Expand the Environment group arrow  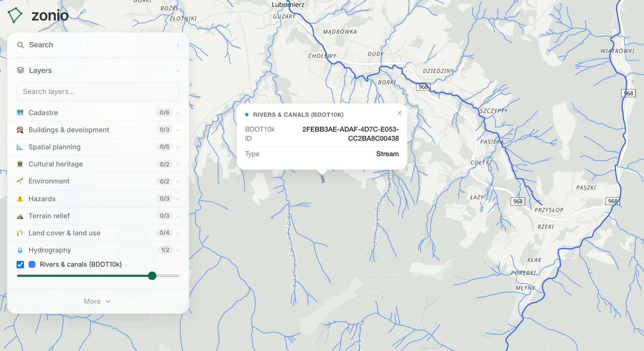[178, 182]
